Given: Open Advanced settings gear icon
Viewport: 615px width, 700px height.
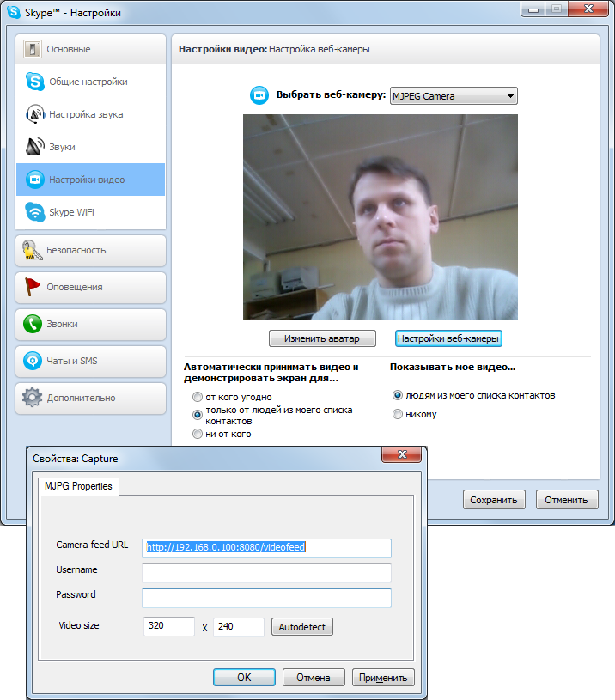Looking at the screenshot, I should [33, 398].
